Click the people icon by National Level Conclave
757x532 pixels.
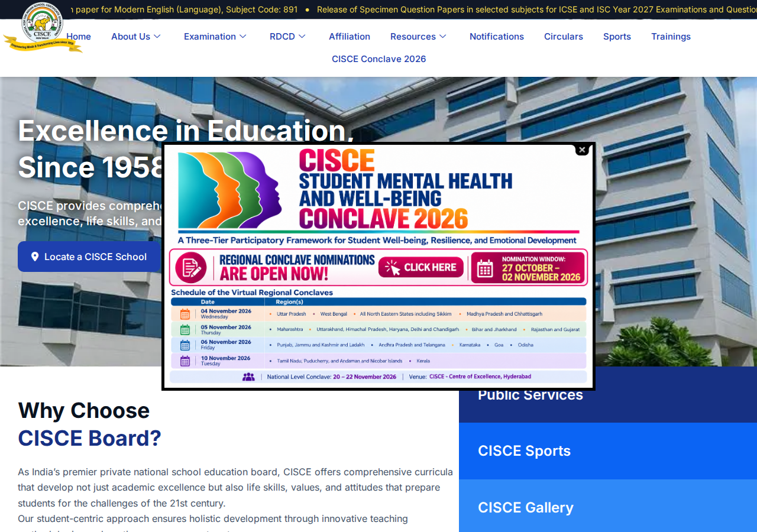tap(248, 377)
